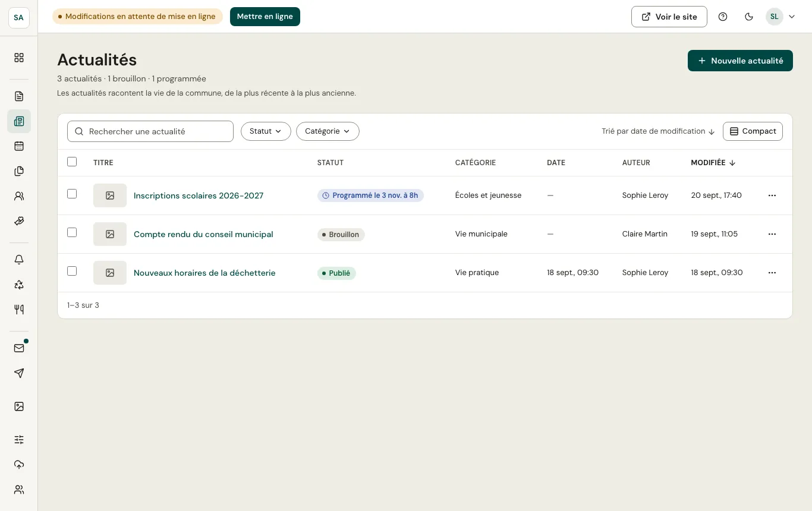Image resolution: width=812 pixels, height=511 pixels.
Task: Open more options for Inscriptions scolaires row
Action: (x=772, y=195)
